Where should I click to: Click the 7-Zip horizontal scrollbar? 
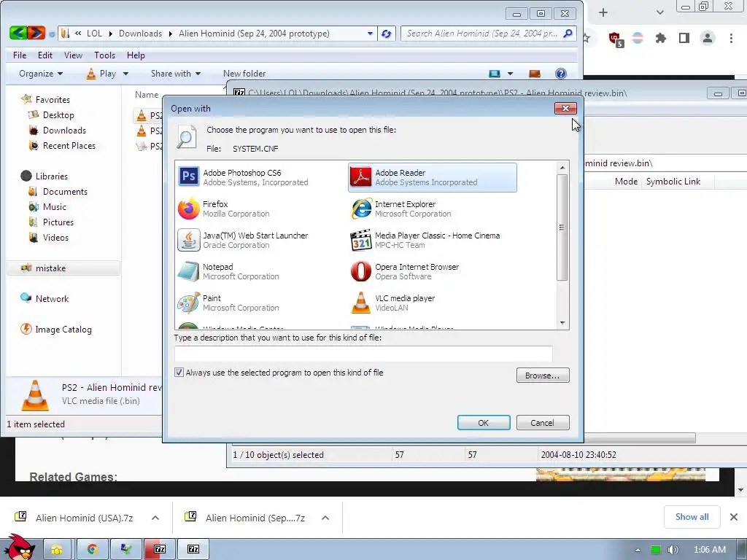click(x=640, y=437)
